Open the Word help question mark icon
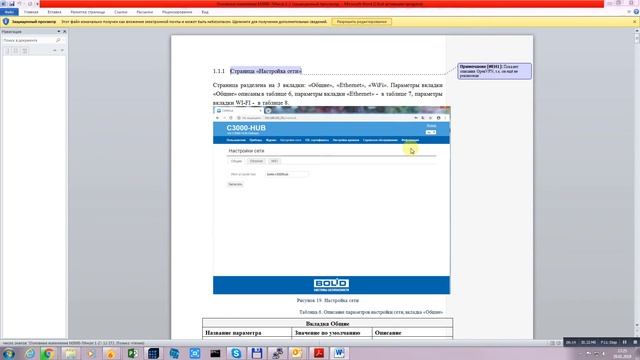The width and height of the screenshot is (640, 360). 636,12
